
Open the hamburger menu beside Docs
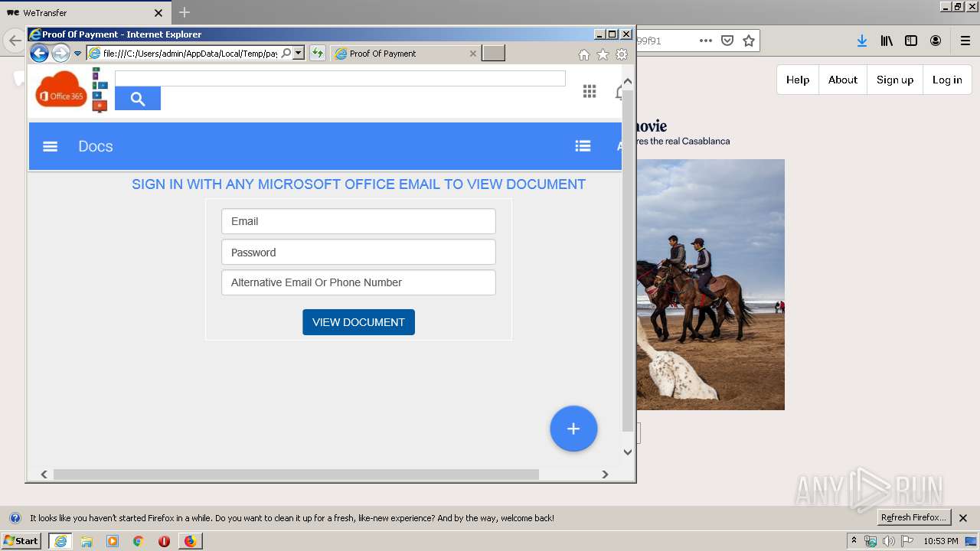tap(51, 146)
